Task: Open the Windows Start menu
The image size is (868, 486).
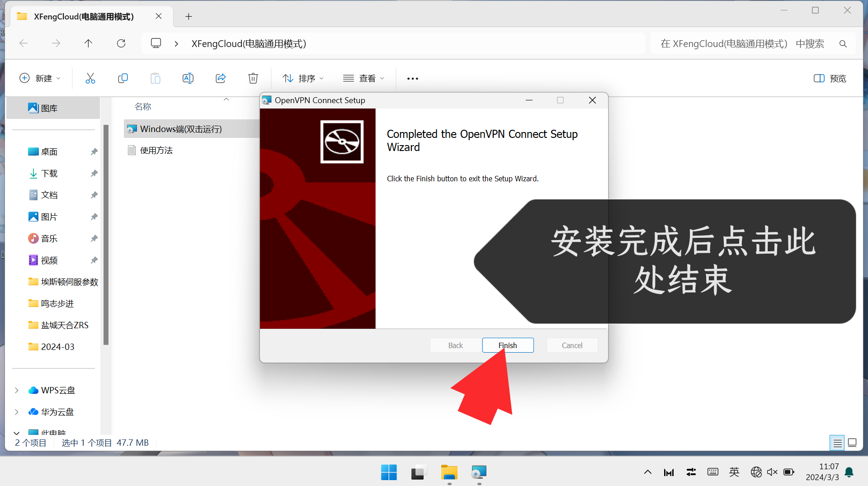Action: (x=389, y=472)
